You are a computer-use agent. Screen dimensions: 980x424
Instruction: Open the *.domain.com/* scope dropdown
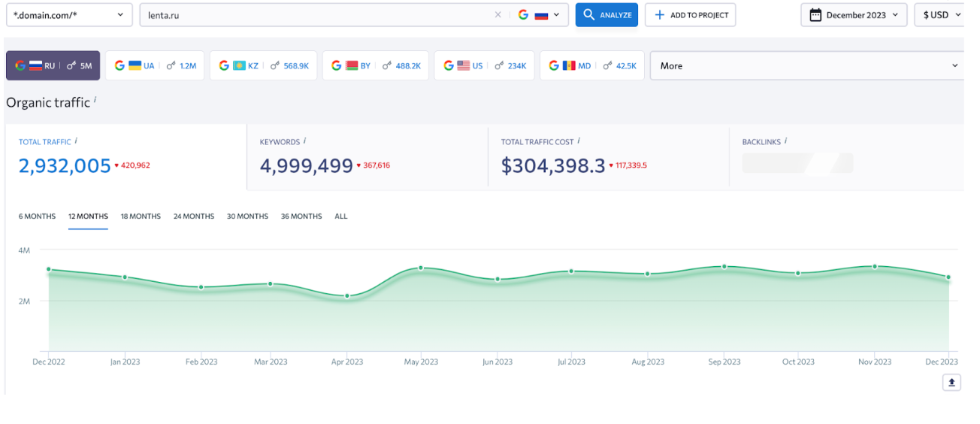69,15
